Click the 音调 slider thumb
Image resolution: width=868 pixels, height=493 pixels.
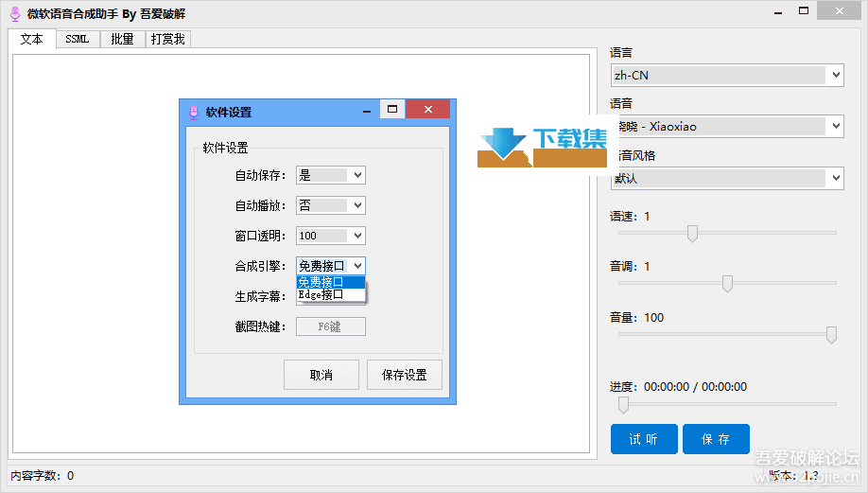[727, 284]
